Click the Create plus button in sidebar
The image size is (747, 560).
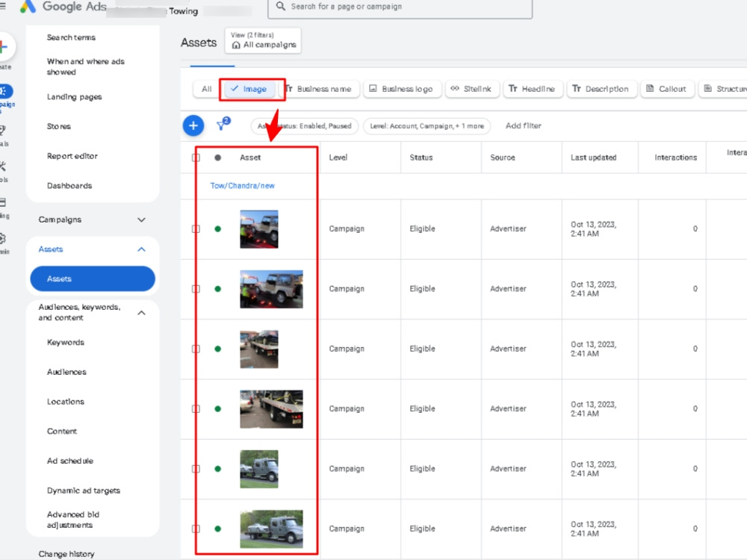[4, 46]
